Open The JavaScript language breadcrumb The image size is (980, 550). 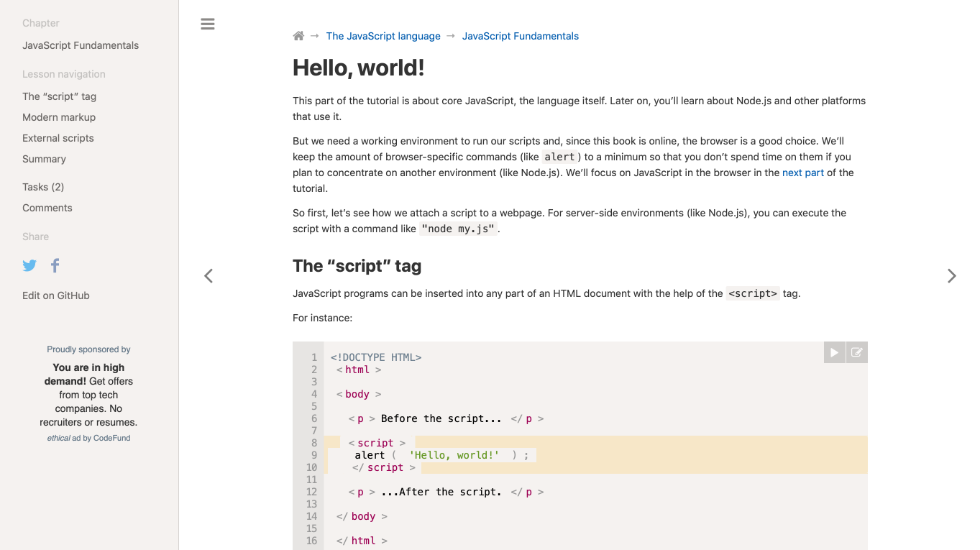tap(383, 36)
